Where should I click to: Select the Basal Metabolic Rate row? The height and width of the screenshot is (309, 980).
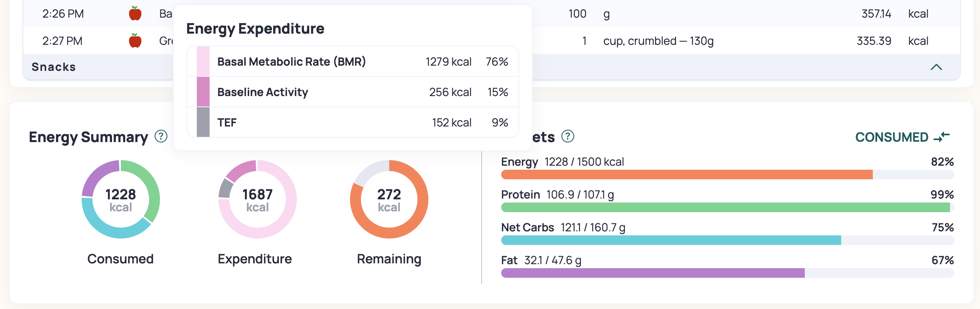tap(353, 62)
